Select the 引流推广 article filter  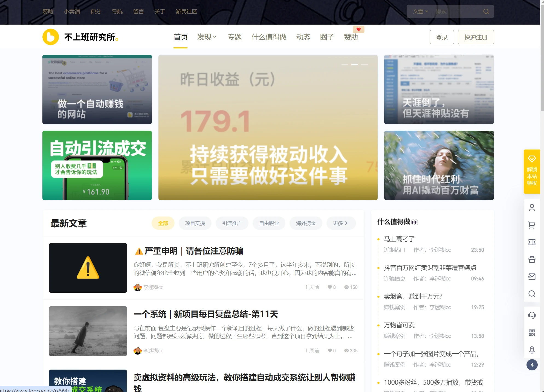coord(232,223)
